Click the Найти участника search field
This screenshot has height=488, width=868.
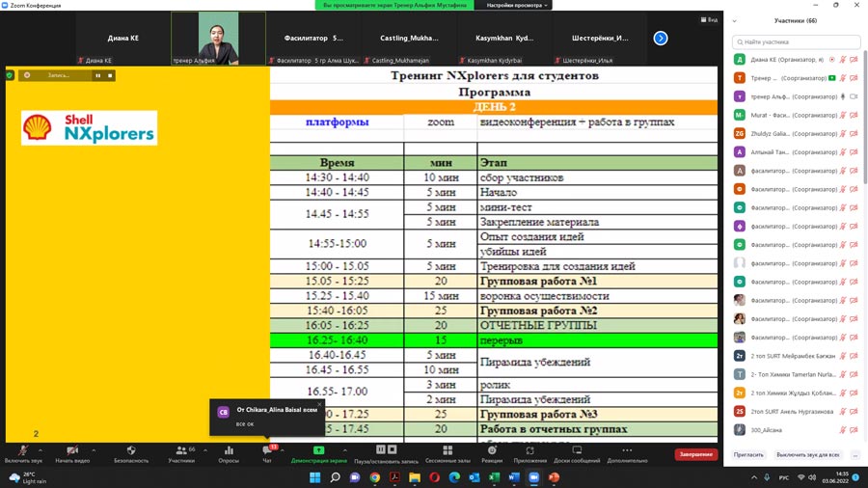[796, 42]
